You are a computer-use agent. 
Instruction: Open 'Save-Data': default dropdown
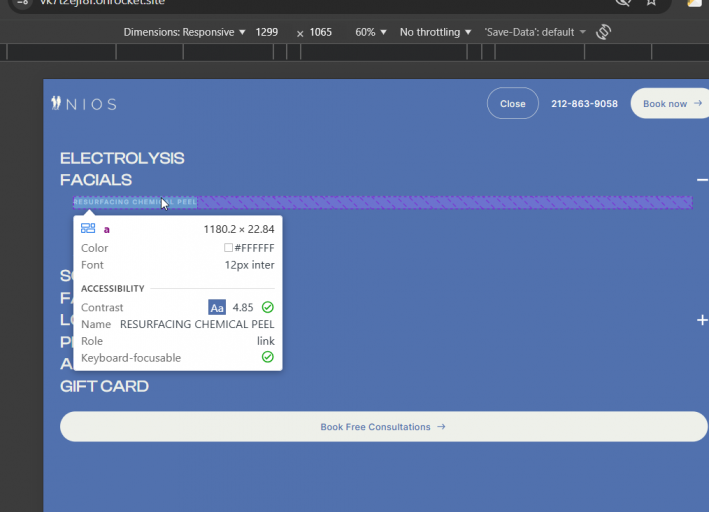click(x=535, y=32)
